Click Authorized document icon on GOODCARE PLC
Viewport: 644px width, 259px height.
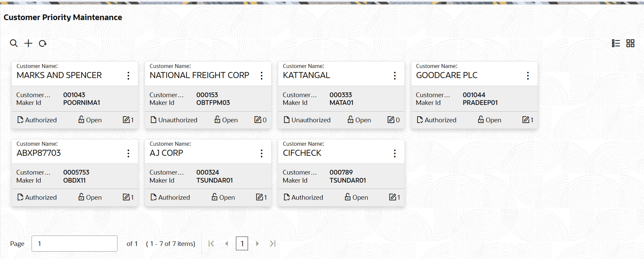(420, 120)
